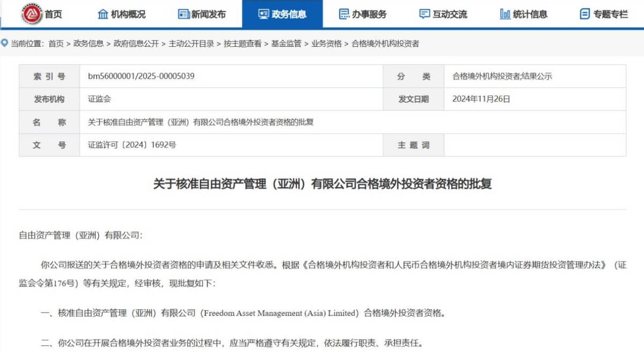Click the CSRC logo emblem
Image resolution: width=644 pixels, height=354 pixels.
(x=32, y=14)
